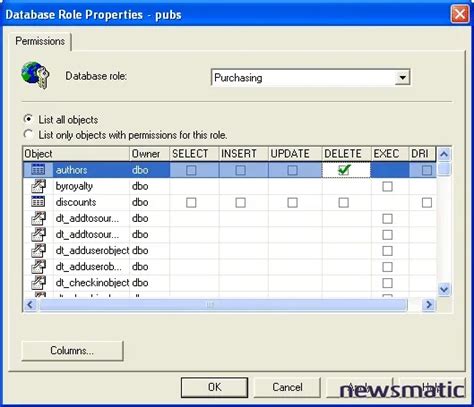This screenshot has width=474, height=407.
Task: Check DRI permission for discounts
Action: click(x=427, y=203)
